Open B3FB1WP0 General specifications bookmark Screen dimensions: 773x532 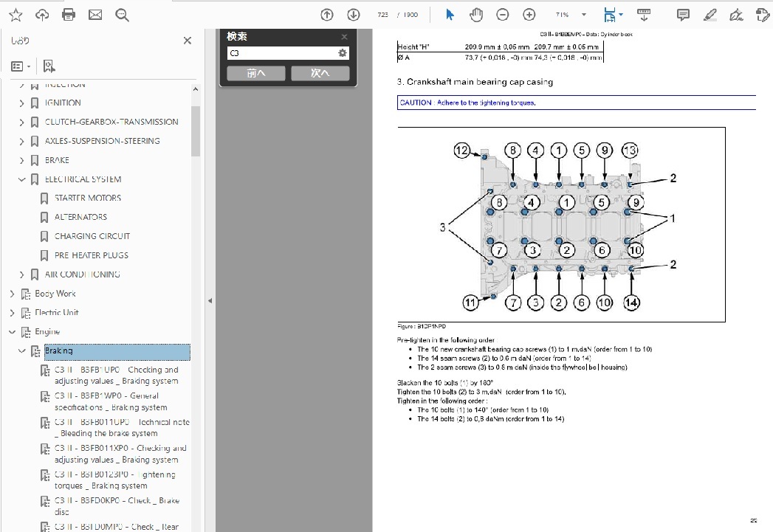pos(111,401)
